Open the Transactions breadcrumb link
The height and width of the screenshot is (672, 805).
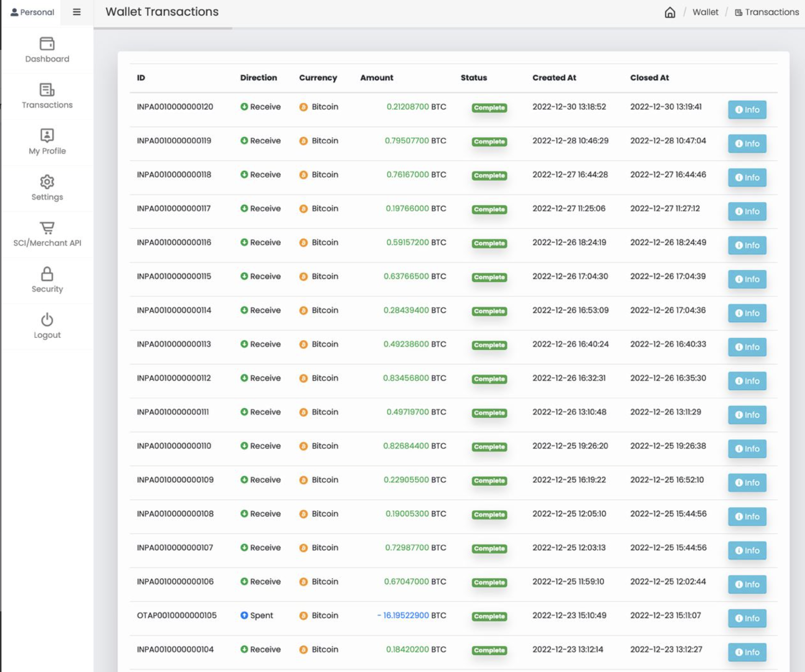pos(767,12)
